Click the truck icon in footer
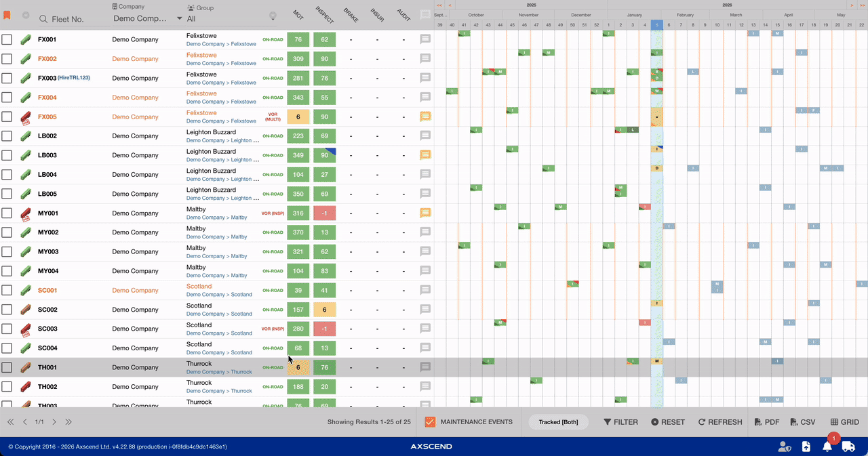Image resolution: width=868 pixels, height=456 pixels. click(848, 446)
